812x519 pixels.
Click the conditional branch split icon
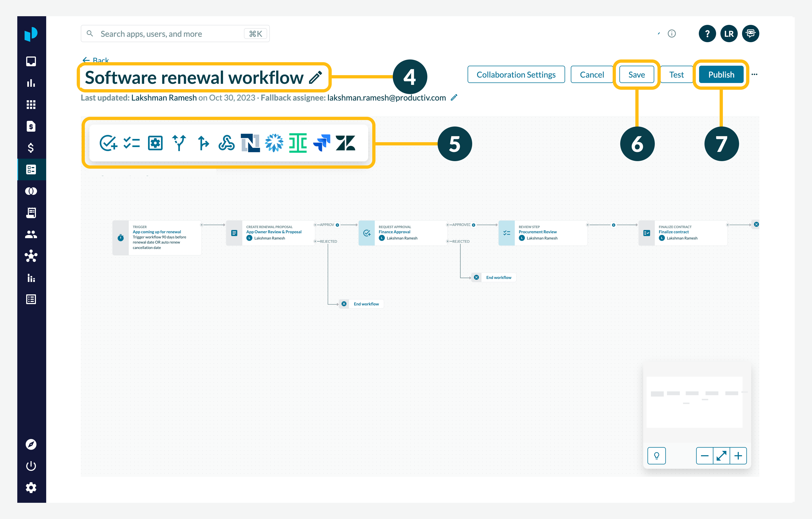[179, 143]
